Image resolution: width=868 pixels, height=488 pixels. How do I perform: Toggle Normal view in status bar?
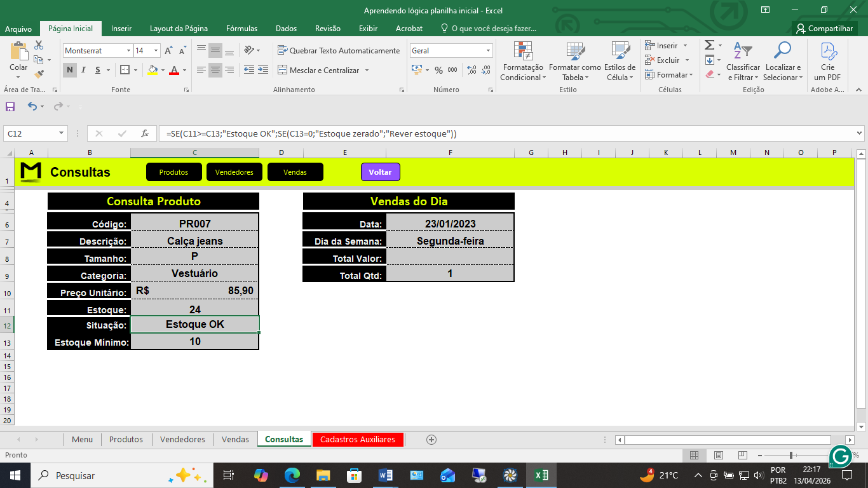[x=695, y=455]
